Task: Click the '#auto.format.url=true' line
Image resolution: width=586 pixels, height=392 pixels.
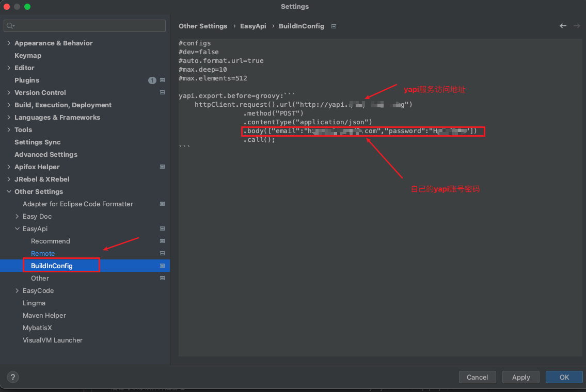Action: coord(221,60)
